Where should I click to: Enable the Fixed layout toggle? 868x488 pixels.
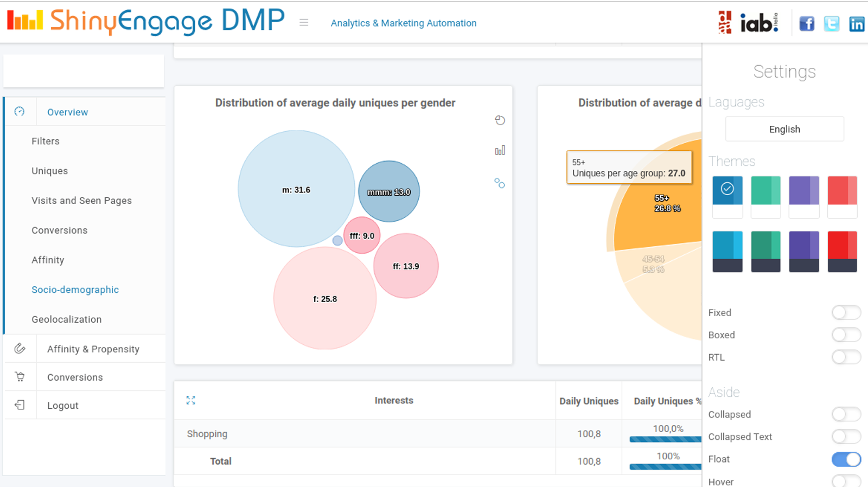tap(846, 312)
